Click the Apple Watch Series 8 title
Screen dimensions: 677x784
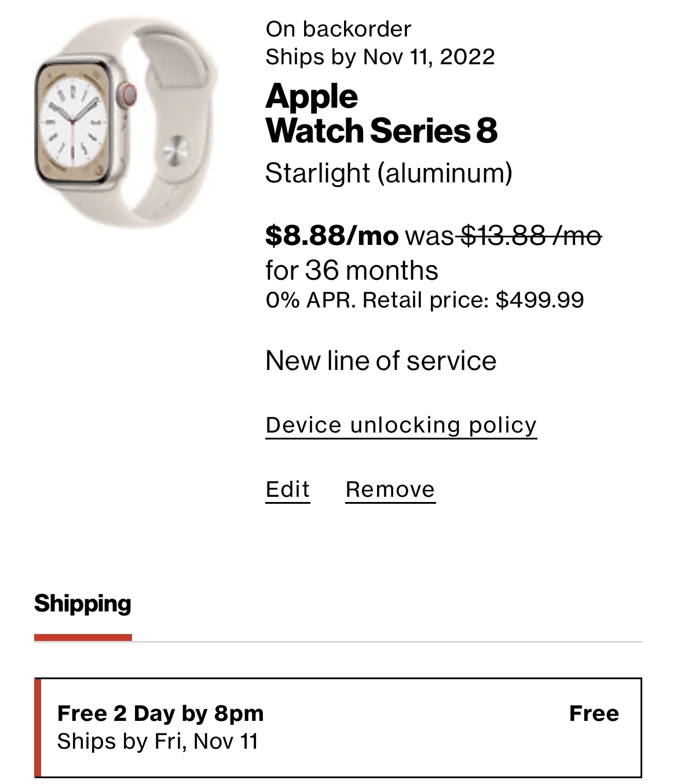(x=381, y=113)
